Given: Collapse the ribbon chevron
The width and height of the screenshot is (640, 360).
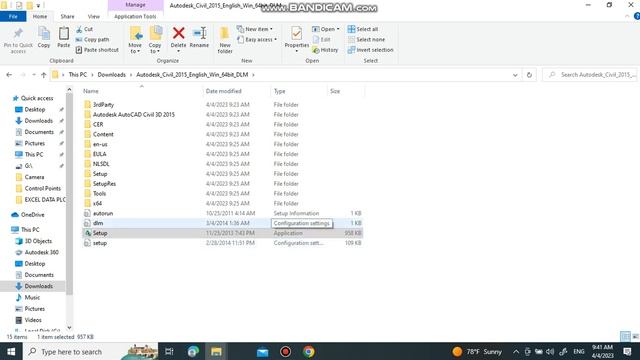Looking at the screenshot, I should point(627,16).
